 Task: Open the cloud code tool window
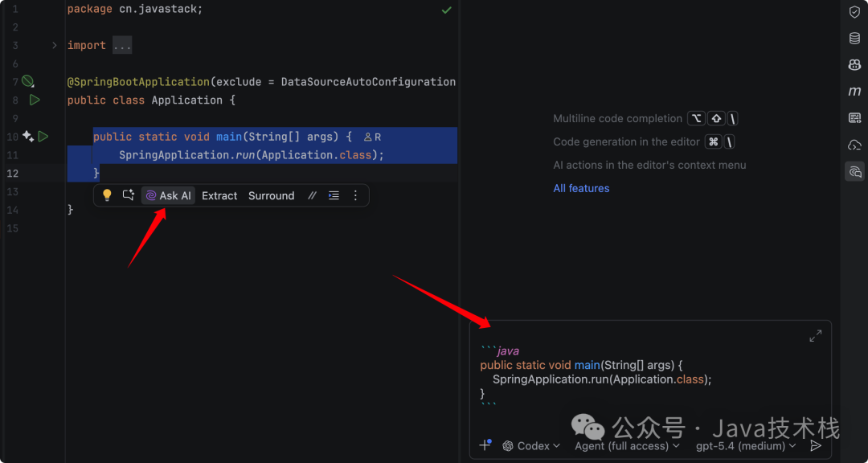(854, 145)
